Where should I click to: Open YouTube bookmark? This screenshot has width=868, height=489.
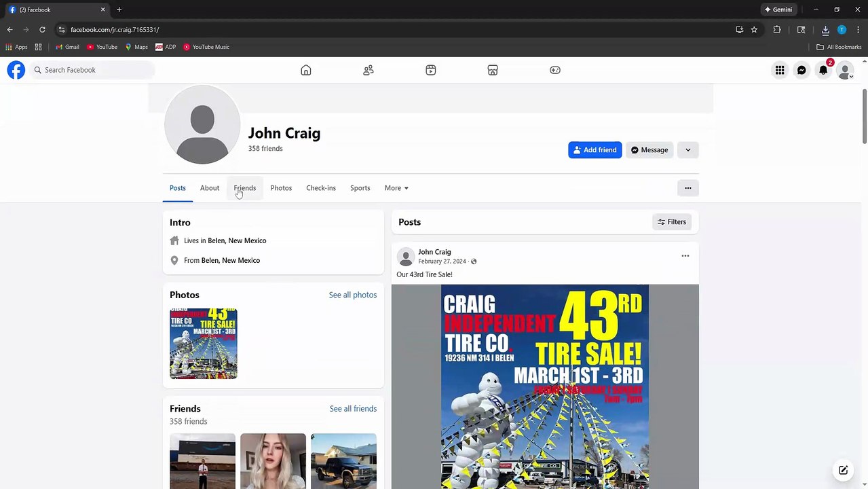[102, 47]
